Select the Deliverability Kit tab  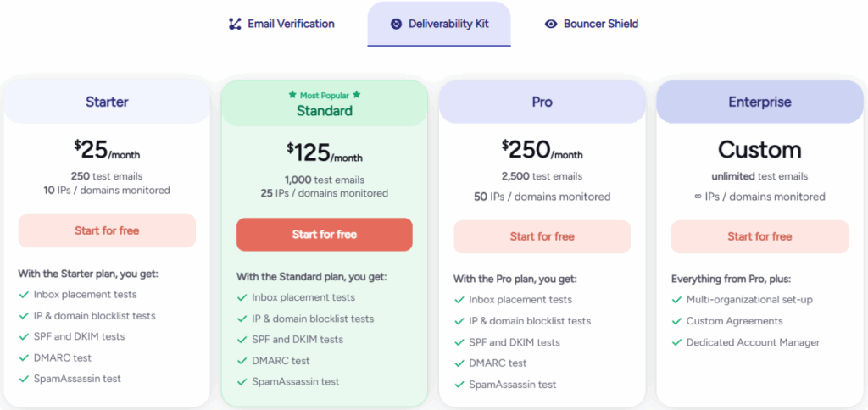[439, 24]
